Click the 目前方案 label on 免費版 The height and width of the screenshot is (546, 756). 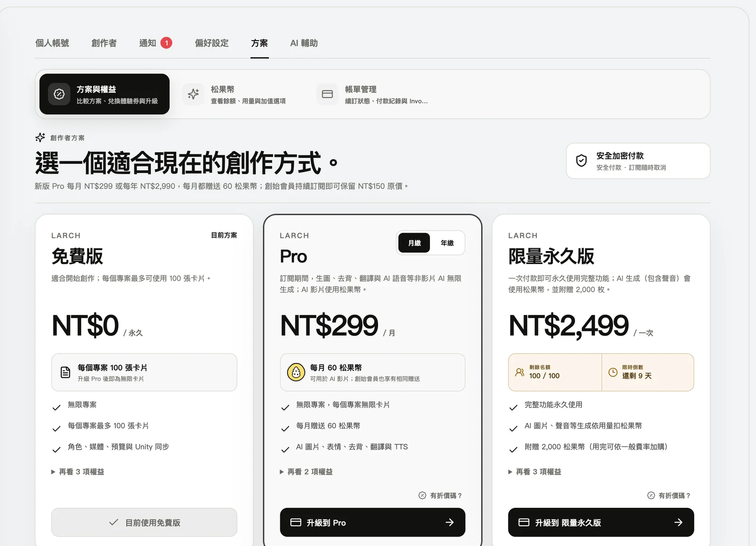224,235
